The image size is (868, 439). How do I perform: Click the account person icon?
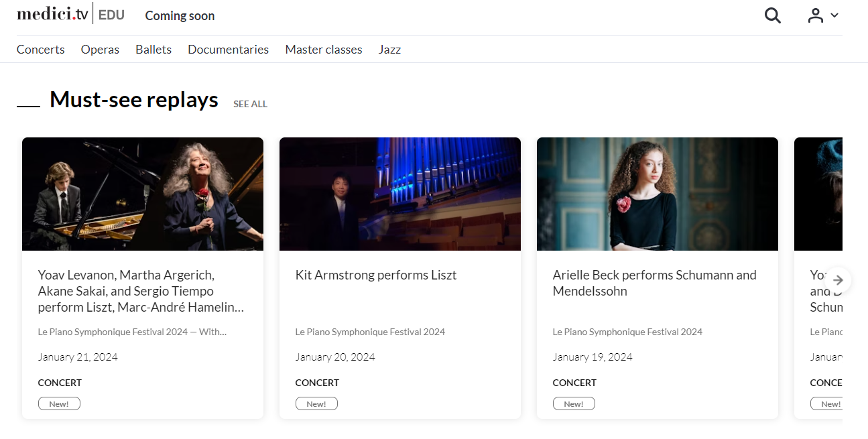point(816,15)
